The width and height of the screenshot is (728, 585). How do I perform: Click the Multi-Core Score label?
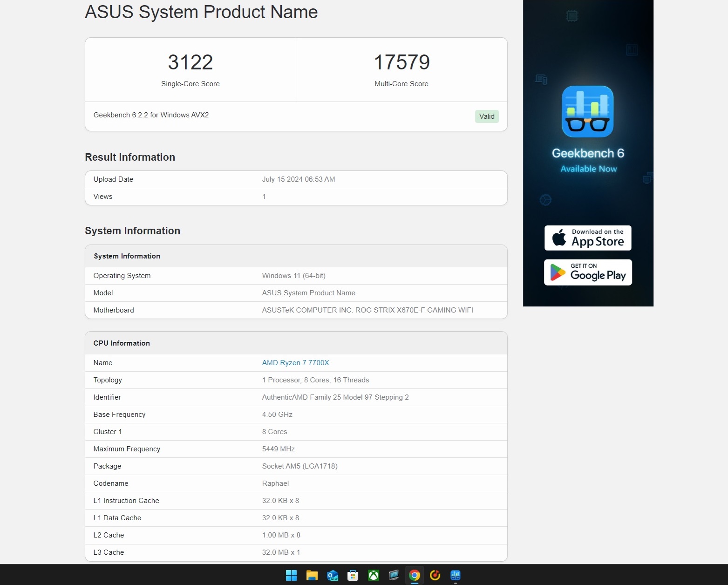(401, 84)
